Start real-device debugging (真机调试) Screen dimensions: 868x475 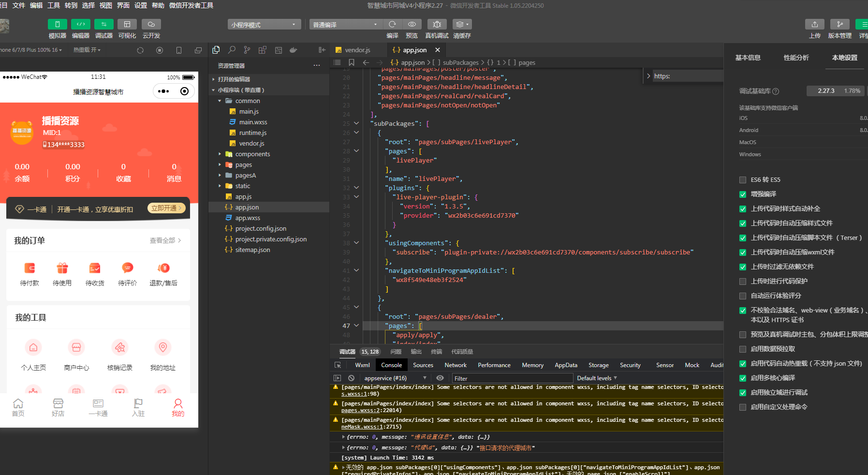point(437,24)
